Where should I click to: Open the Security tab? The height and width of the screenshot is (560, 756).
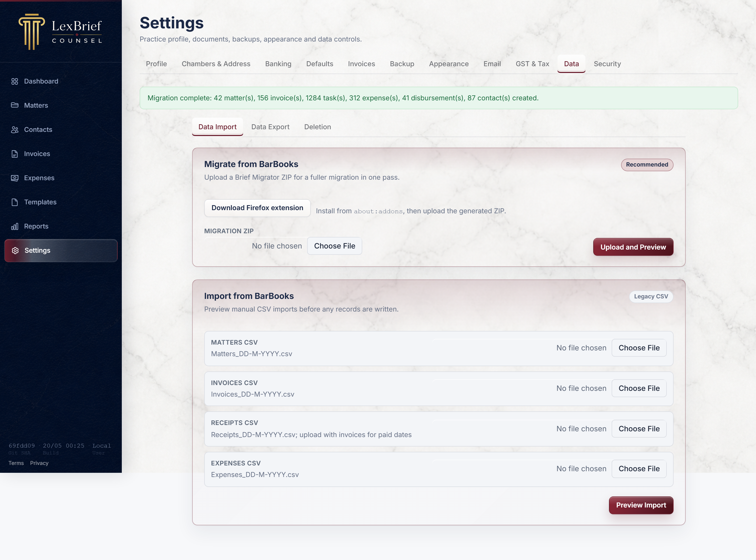click(x=607, y=64)
